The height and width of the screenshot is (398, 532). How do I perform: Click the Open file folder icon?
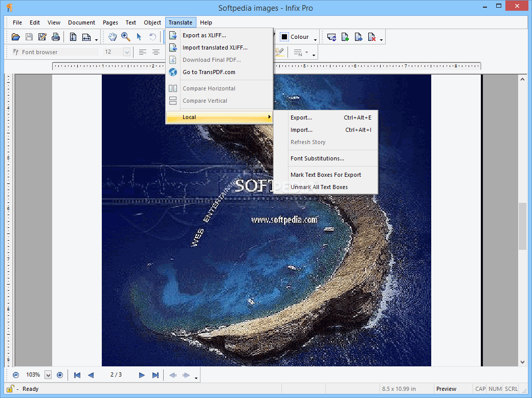tap(16, 37)
